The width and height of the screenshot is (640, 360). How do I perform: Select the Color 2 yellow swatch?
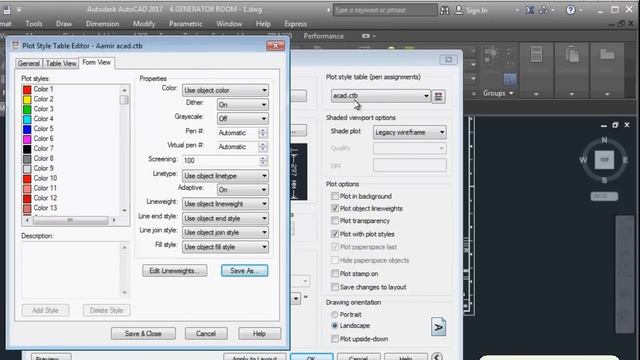click(27, 99)
